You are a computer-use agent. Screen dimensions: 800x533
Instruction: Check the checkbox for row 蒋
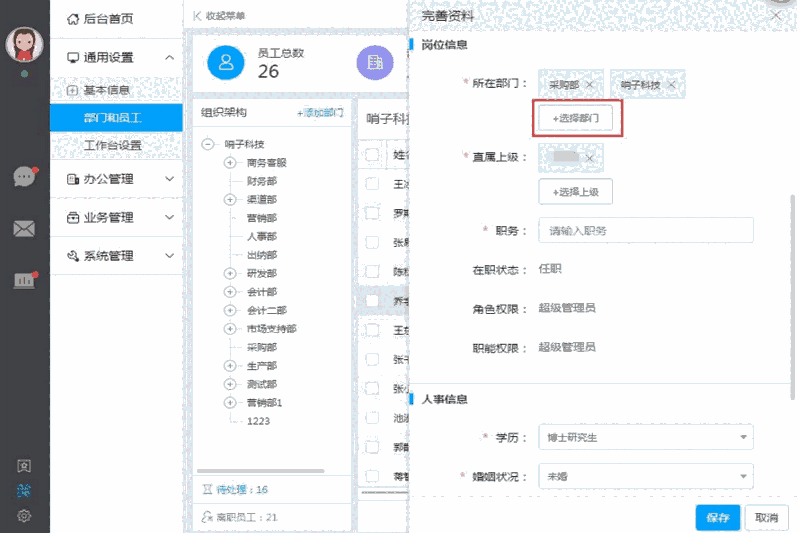click(x=372, y=476)
